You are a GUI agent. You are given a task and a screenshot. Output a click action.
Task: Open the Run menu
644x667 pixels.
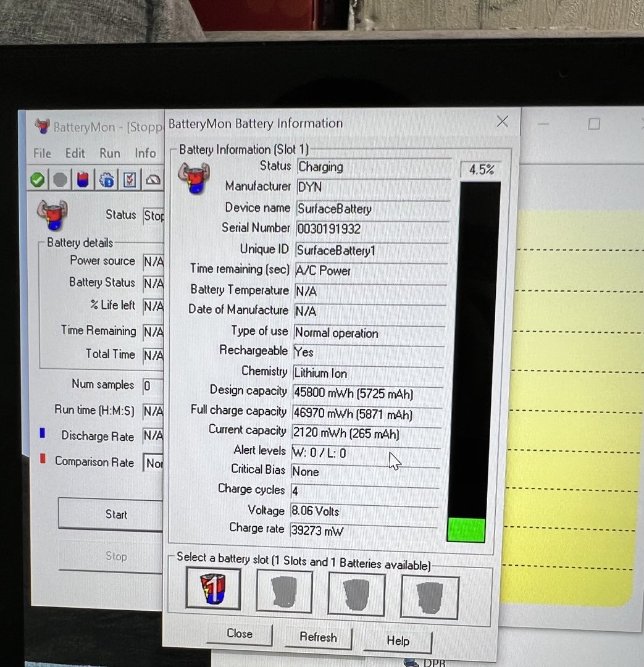pos(110,153)
